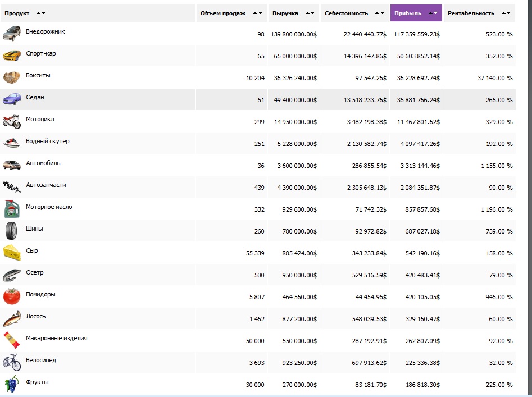The width and height of the screenshot is (532, 397).
Task: Open the Водный скутер product name
Action: (x=48, y=142)
